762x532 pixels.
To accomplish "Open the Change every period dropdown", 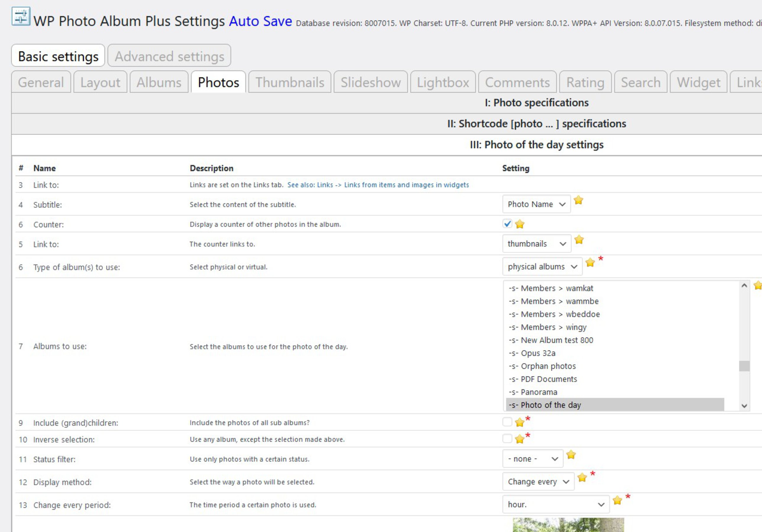I will [x=556, y=505].
